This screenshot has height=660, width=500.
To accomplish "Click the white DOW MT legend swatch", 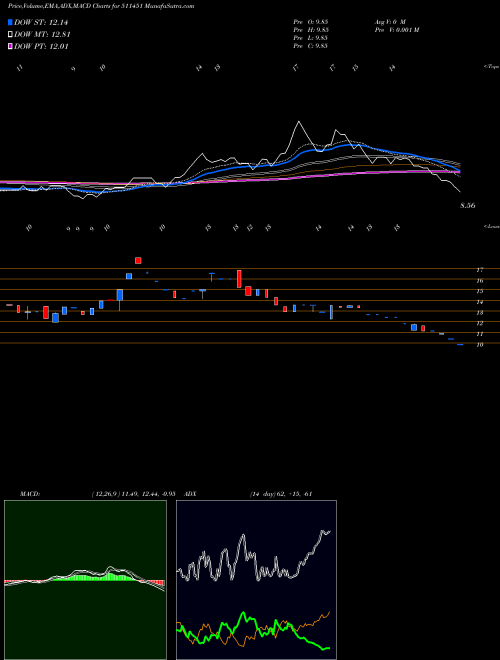I will 10,35.
